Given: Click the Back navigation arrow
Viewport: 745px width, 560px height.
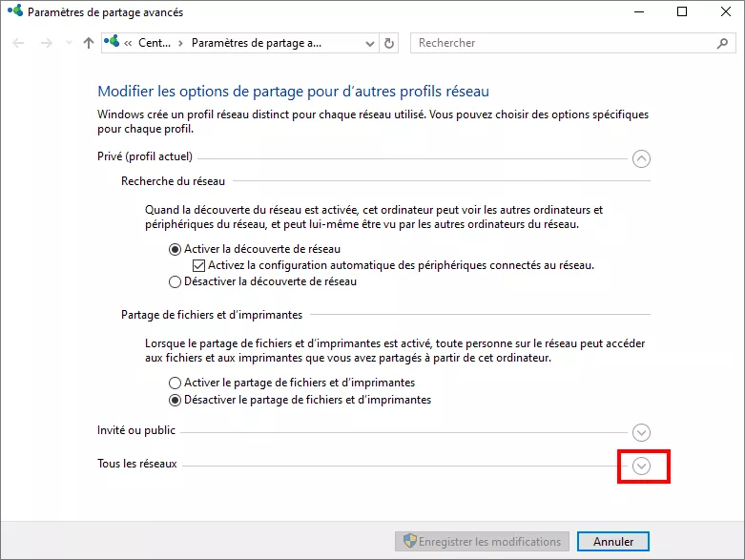Looking at the screenshot, I should click(19, 43).
